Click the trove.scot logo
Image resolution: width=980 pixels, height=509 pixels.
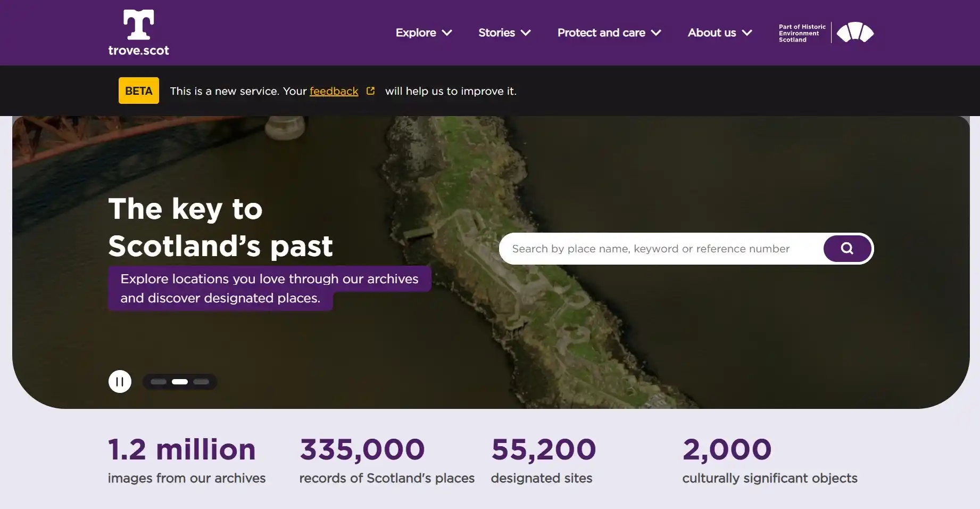[138, 32]
